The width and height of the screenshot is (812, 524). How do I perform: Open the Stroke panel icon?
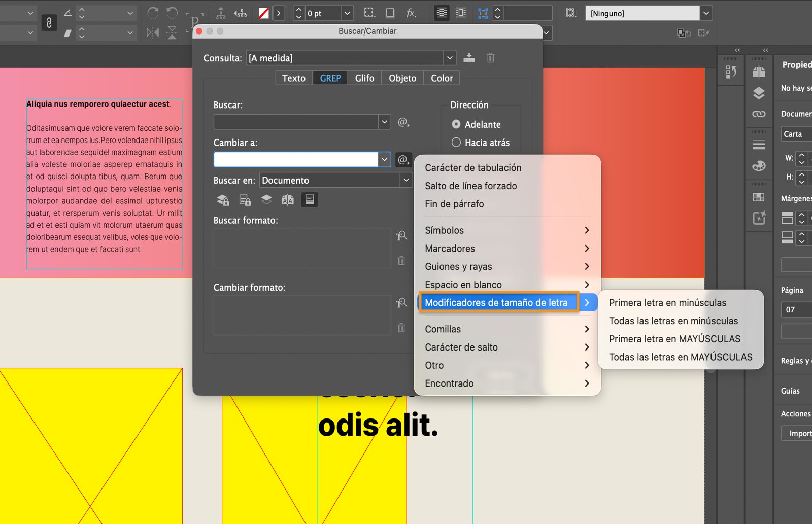pyautogui.click(x=759, y=145)
